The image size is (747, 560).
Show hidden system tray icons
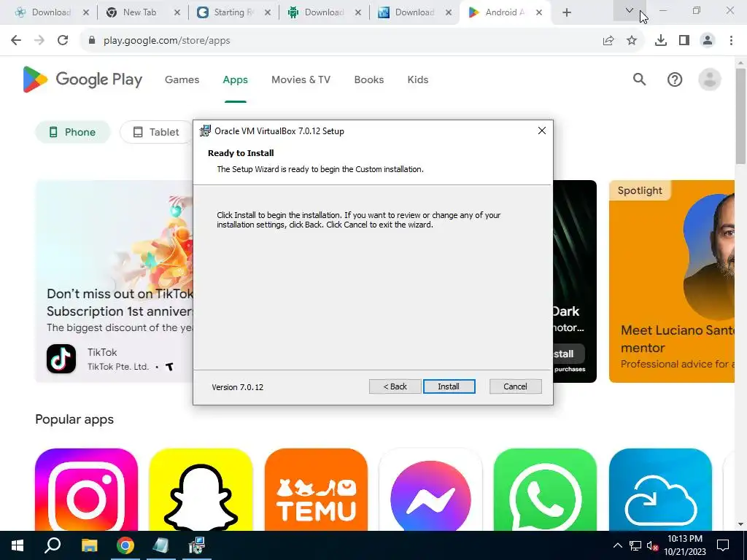pyautogui.click(x=617, y=545)
